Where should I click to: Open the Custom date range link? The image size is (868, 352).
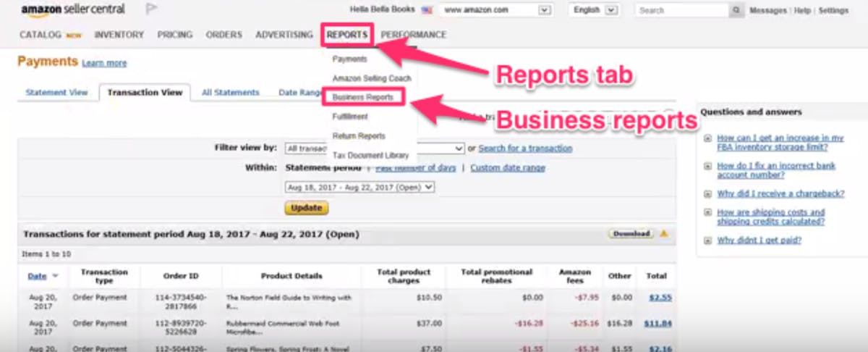[x=508, y=168]
